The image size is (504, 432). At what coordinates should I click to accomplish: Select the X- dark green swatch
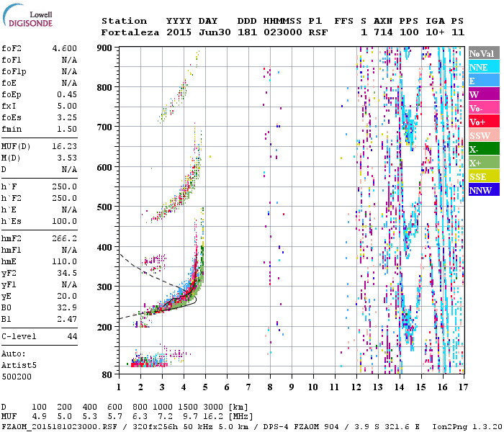[484, 149]
